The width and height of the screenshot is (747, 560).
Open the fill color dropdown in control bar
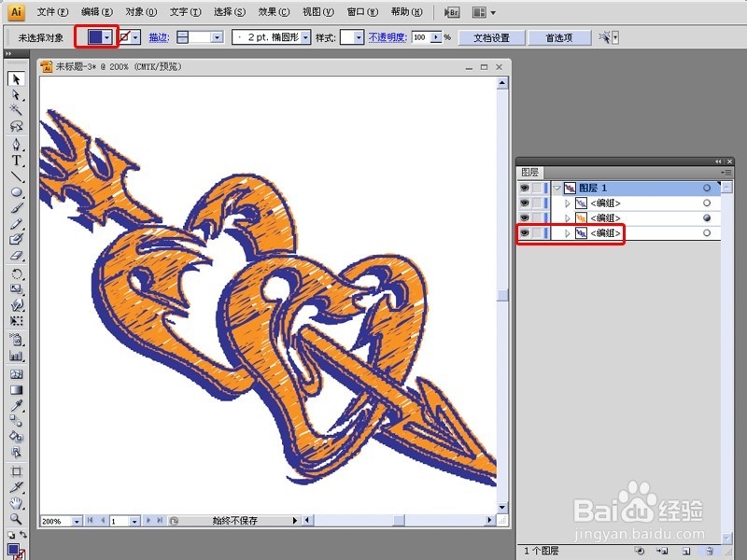click(107, 37)
